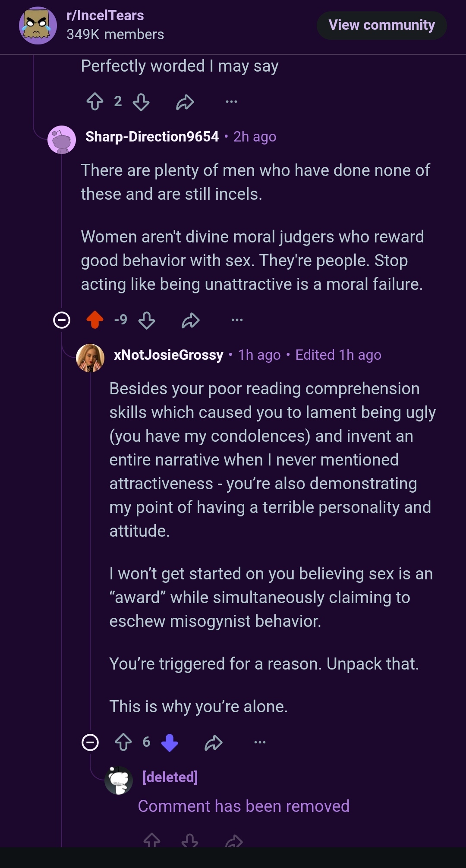Open the r/IncelTears community link
Screen dimensions: 466x868
pos(105,16)
